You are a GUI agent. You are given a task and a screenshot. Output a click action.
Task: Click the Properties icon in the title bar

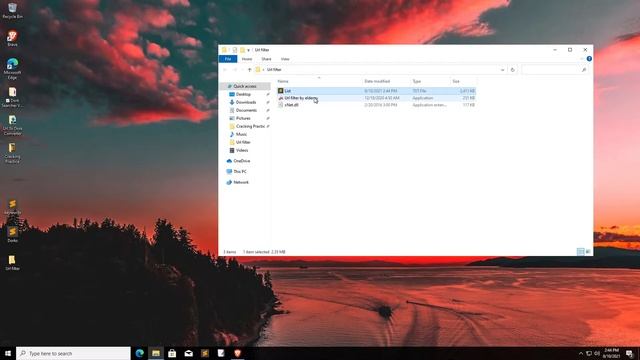(235, 50)
